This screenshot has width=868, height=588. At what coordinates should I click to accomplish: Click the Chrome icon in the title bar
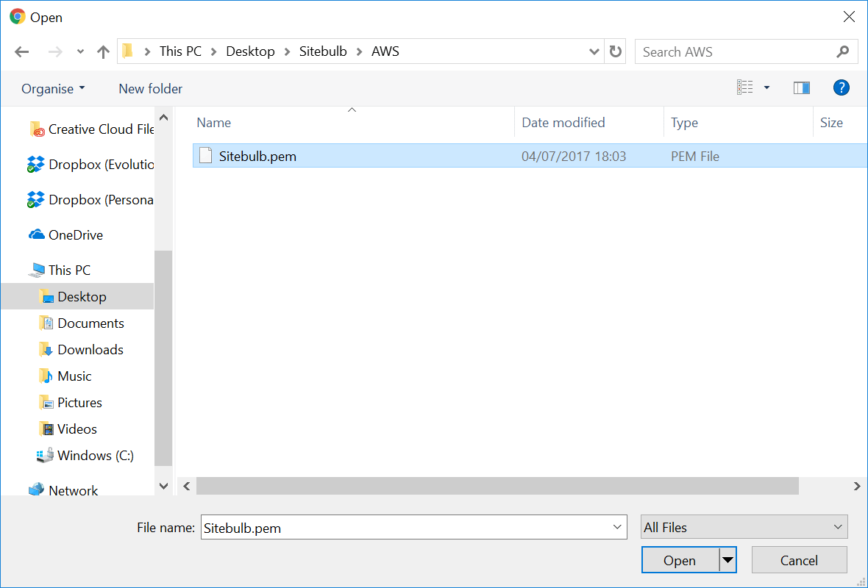18,17
